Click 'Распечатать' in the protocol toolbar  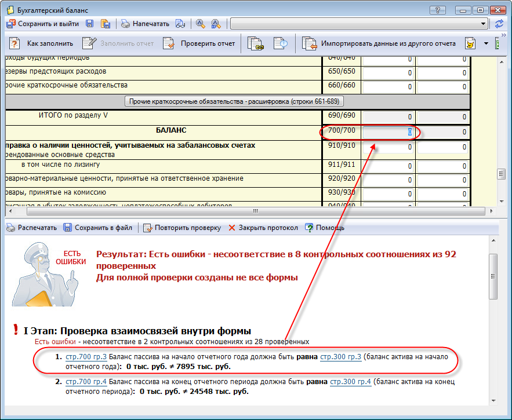pyautogui.click(x=32, y=228)
